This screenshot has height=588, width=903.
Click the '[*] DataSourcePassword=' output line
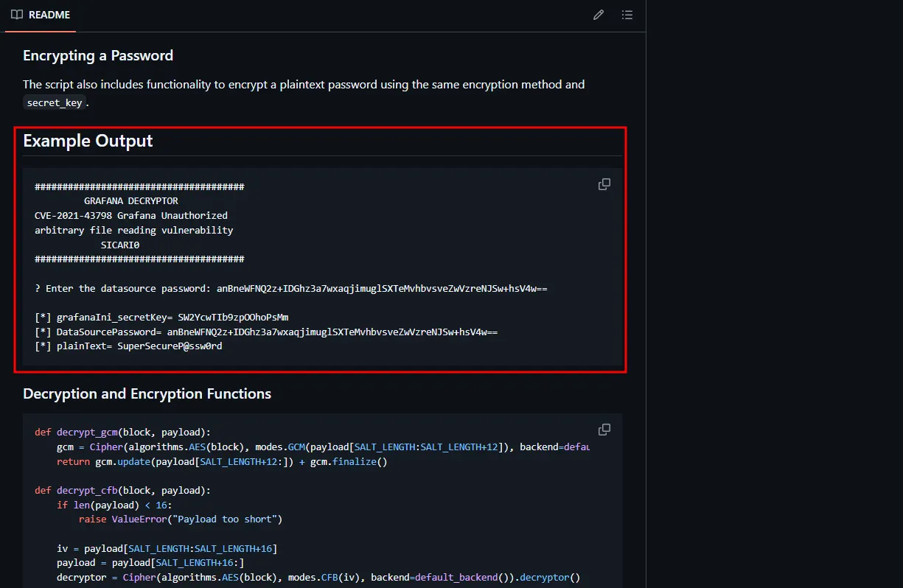click(x=265, y=332)
